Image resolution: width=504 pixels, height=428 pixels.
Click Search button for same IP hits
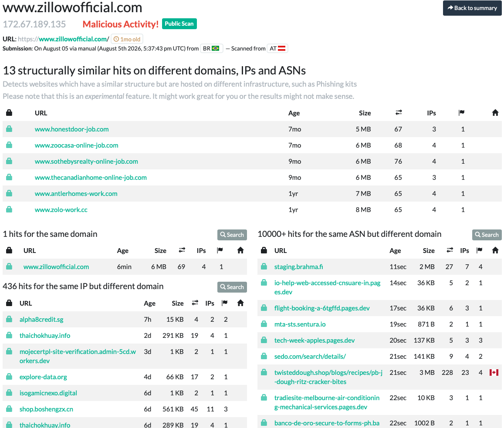[x=232, y=287]
